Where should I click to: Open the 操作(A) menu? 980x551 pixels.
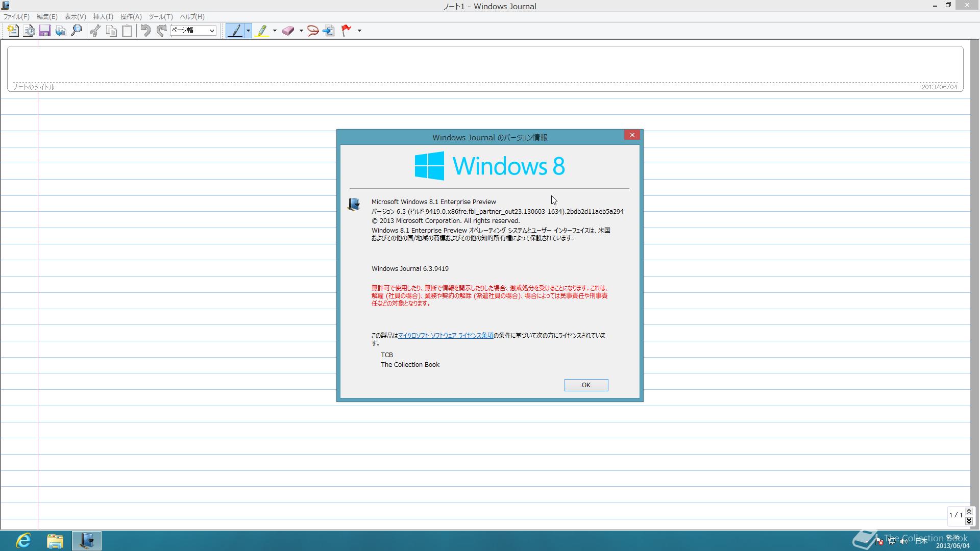point(131,17)
